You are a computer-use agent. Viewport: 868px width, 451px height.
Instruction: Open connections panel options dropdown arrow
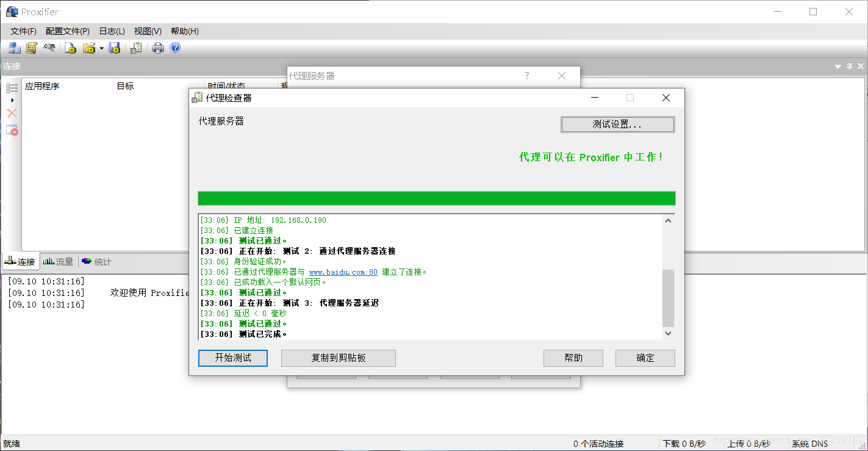click(838, 66)
